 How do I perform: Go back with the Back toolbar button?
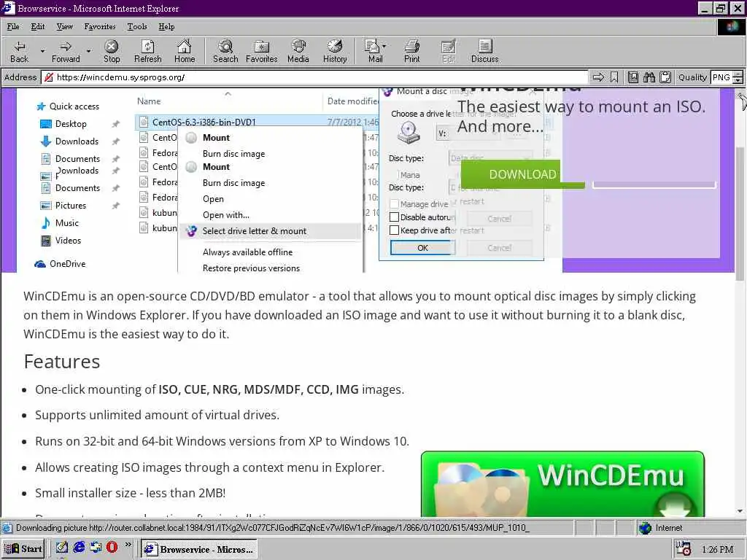tap(19, 52)
